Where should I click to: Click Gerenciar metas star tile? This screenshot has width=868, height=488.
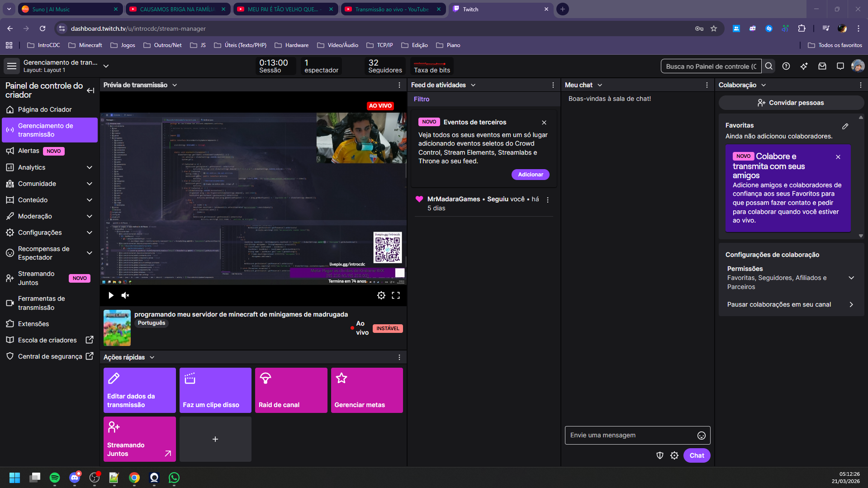pos(366,390)
